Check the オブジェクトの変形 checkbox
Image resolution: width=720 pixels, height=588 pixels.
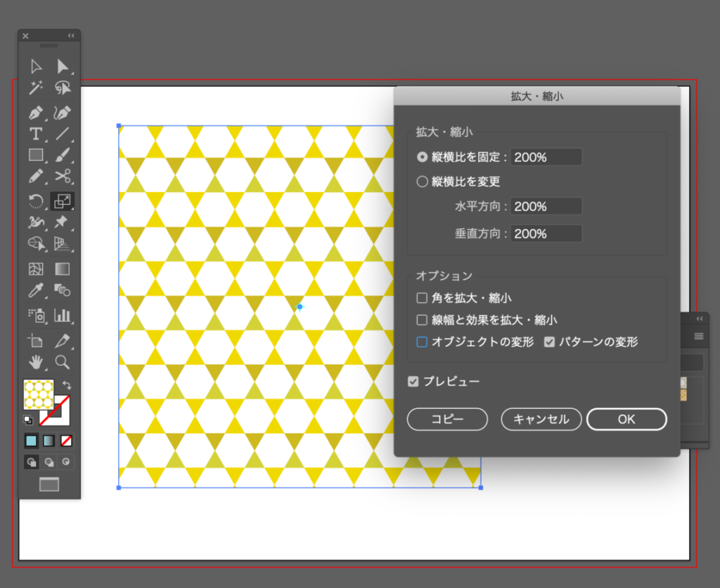click(x=422, y=342)
